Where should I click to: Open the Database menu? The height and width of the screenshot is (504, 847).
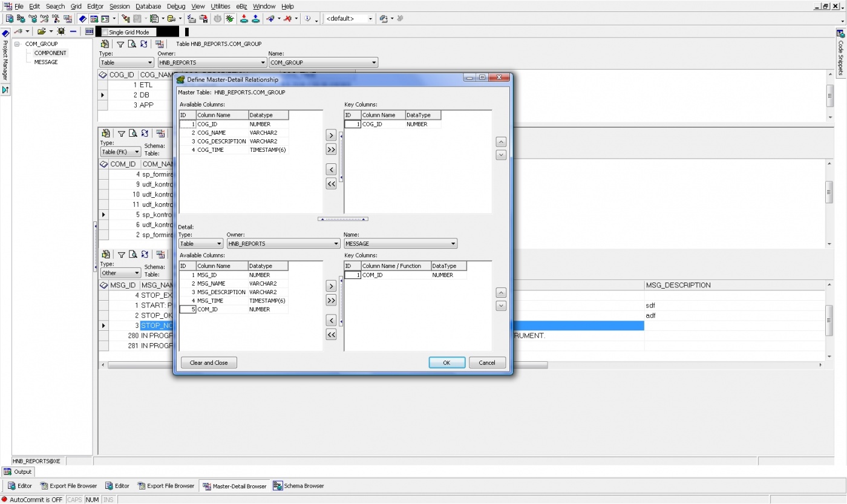point(148,6)
